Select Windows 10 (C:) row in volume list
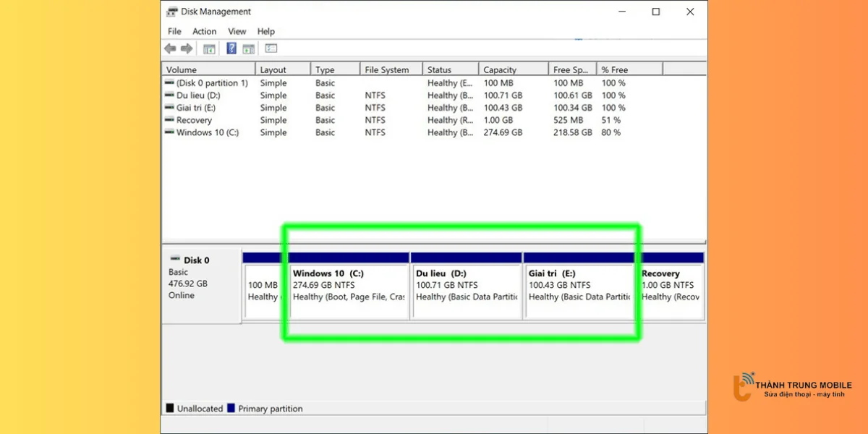 click(x=207, y=132)
